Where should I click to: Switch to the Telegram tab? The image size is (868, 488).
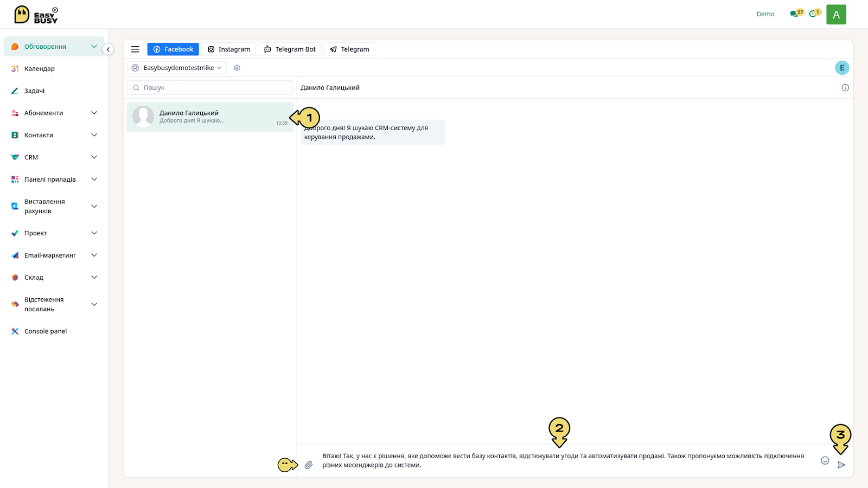coord(349,49)
